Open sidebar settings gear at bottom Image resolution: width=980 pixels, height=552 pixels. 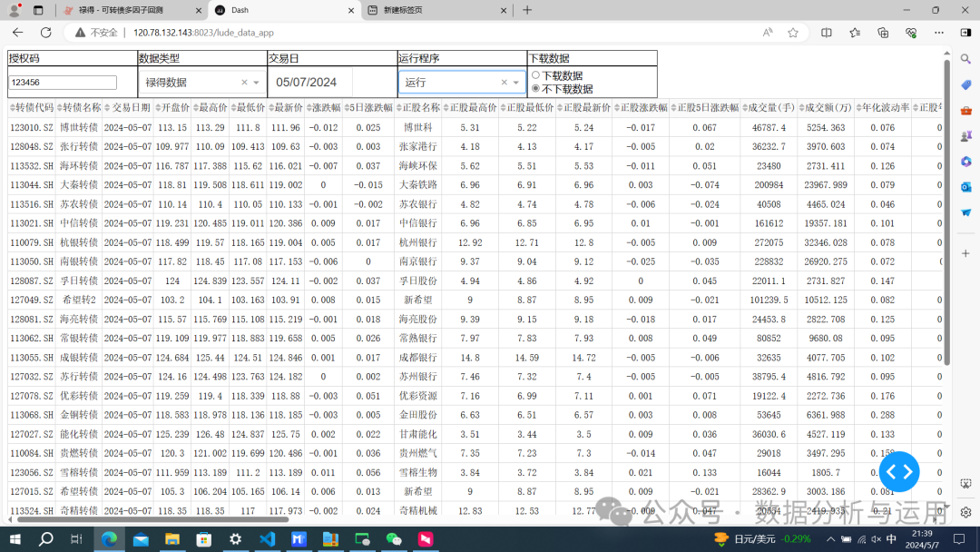coord(965,512)
